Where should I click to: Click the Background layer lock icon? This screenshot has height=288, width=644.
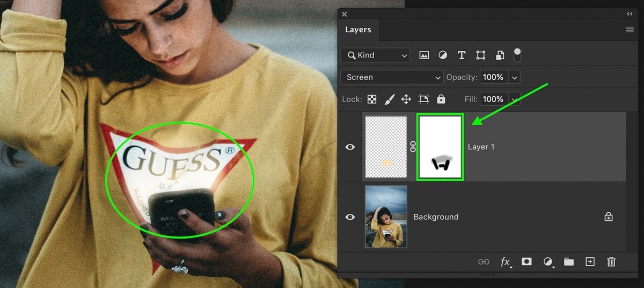tap(609, 217)
